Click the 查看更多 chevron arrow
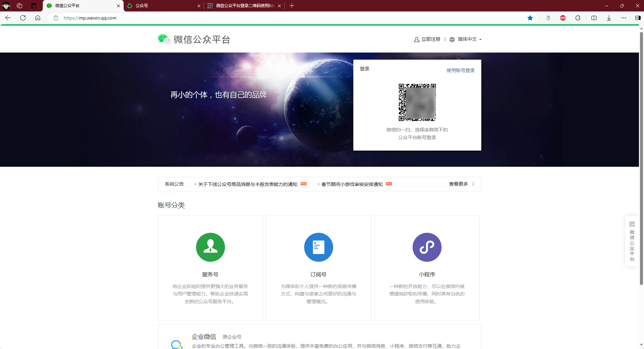 click(473, 184)
